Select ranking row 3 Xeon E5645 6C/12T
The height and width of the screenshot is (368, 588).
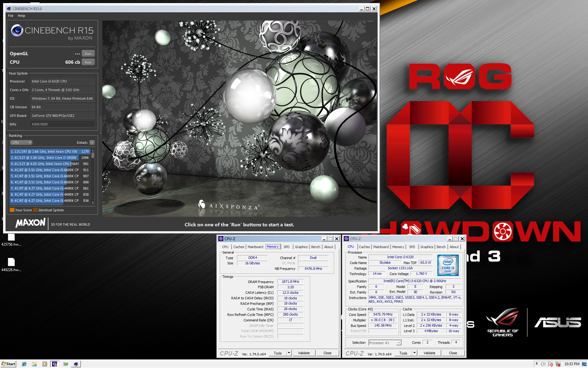point(50,164)
